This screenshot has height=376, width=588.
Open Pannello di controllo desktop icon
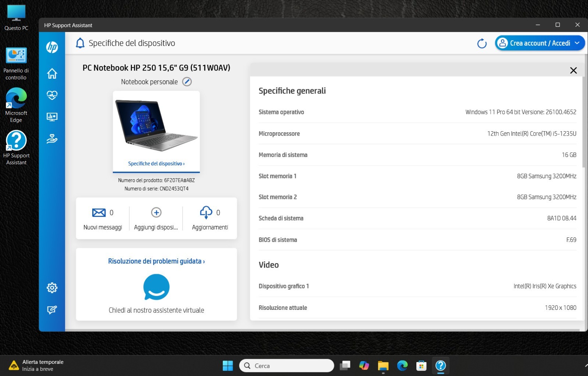[16, 64]
